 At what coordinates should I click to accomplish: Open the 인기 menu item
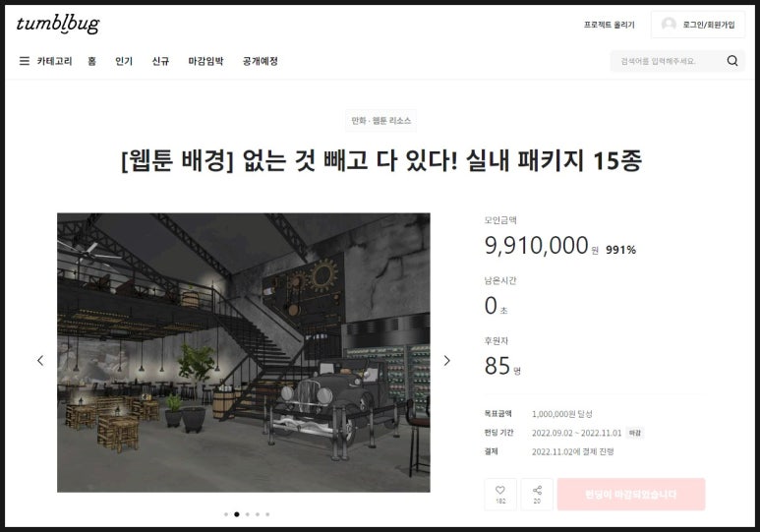[x=124, y=61]
